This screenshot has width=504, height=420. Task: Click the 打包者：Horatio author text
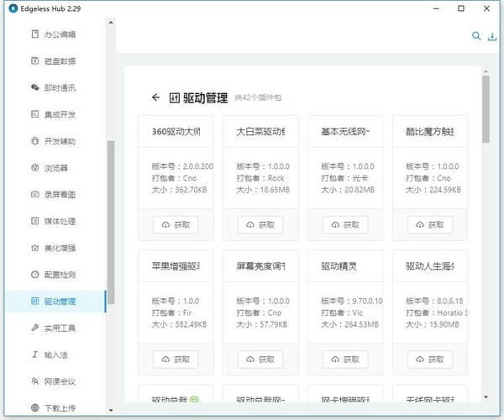tap(437, 312)
